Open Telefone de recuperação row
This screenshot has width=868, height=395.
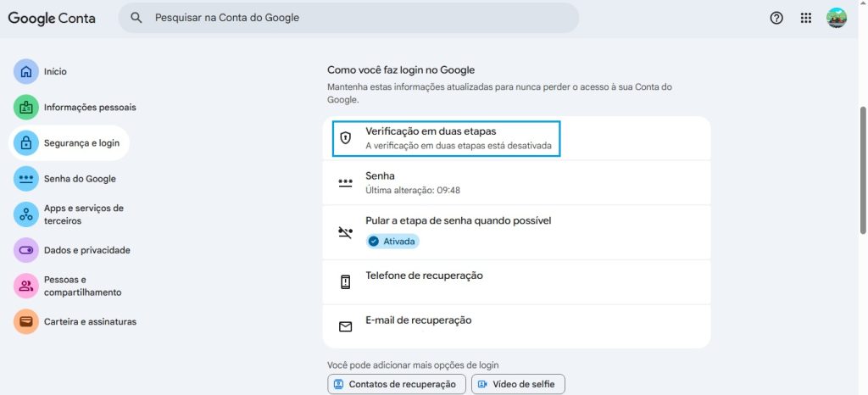click(516, 282)
